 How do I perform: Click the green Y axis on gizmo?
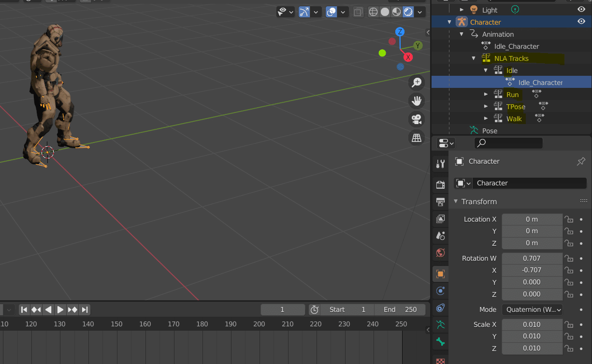[418, 45]
